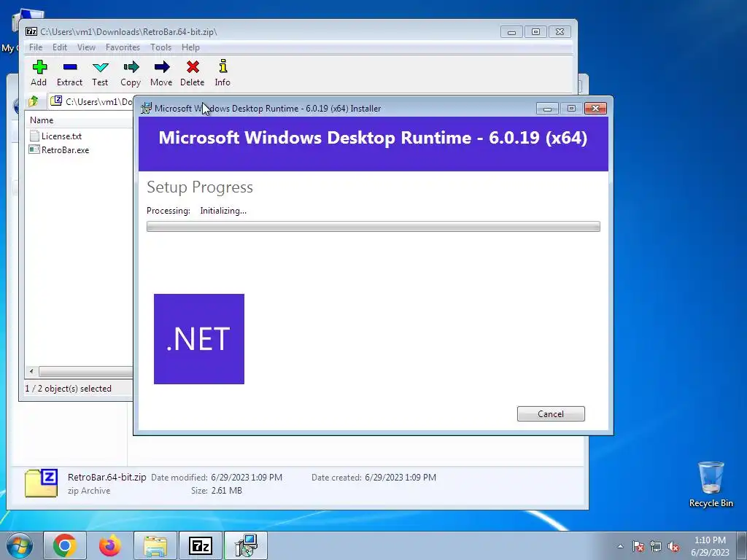Switch to the installer taskbar button
This screenshot has width=747, height=560.
246,545
